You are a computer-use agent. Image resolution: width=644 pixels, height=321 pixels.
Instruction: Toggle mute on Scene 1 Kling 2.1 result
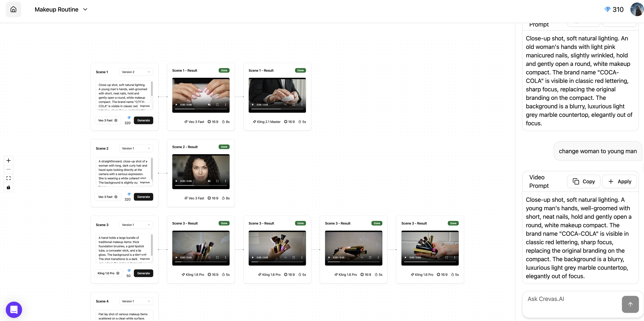[286, 105]
